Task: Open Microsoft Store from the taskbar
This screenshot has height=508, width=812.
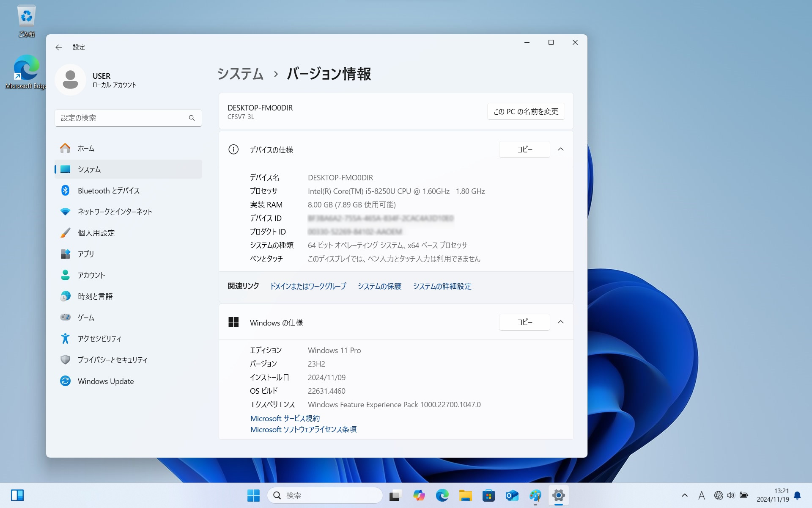Action: point(488,495)
